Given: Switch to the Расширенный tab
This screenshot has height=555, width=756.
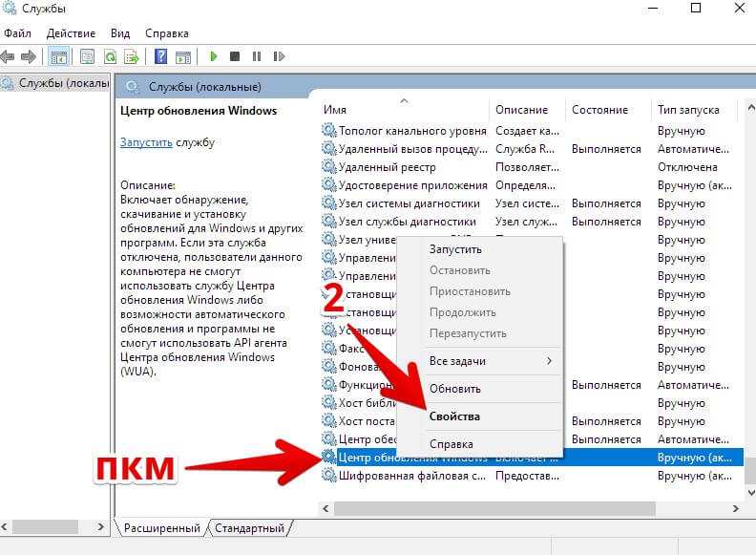Looking at the screenshot, I should [162, 528].
